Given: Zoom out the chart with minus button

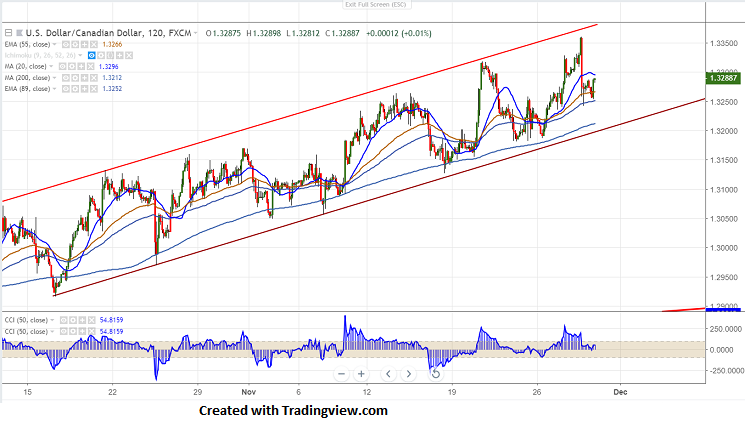Looking at the screenshot, I should 341,374.
